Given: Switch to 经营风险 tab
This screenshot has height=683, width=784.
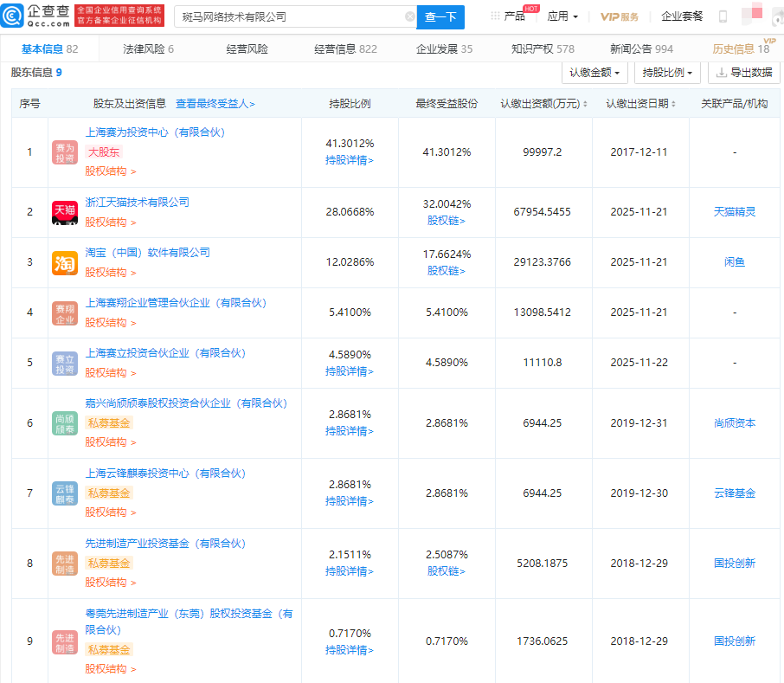Looking at the screenshot, I should click(x=247, y=49).
